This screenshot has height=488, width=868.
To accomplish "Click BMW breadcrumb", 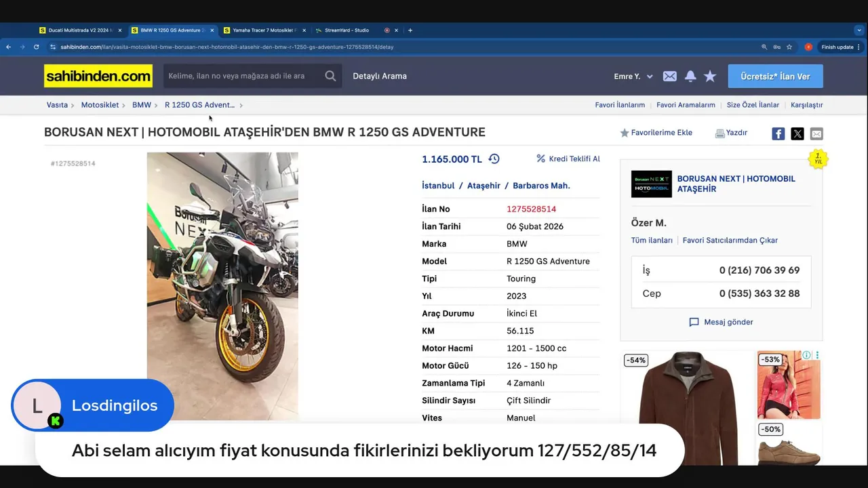I will [142, 105].
